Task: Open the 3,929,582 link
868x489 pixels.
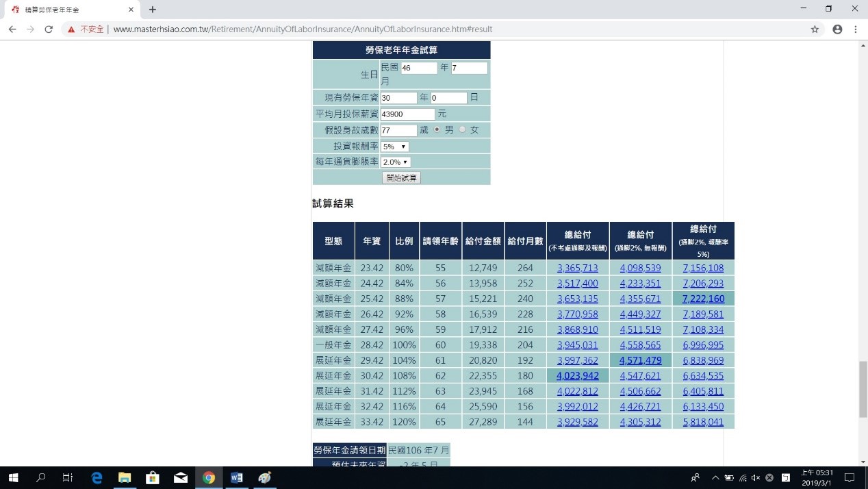Action: click(x=578, y=422)
